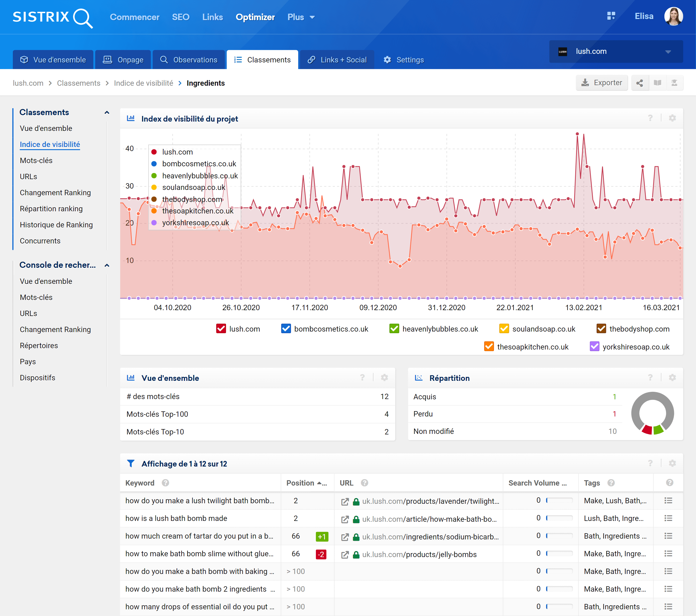Click the search volume bar of the twilight bath bomb row
The height and width of the screenshot is (616, 696).
pos(559,501)
